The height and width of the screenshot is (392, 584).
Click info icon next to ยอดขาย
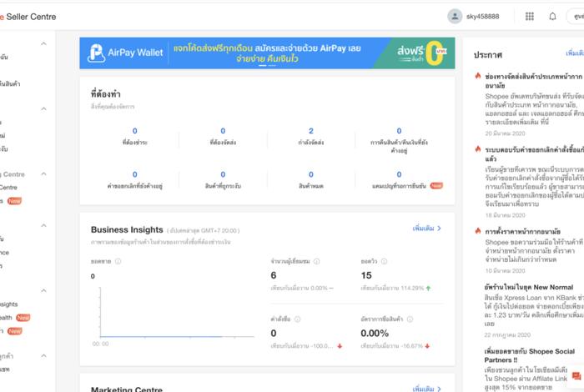pyautogui.click(x=118, y=261)
